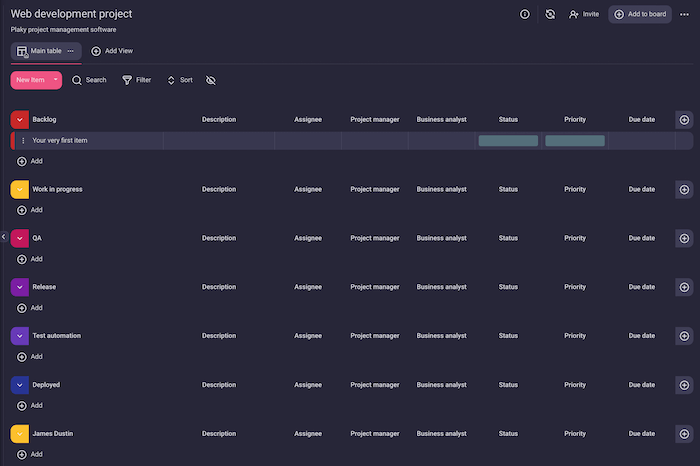Collapse the Test automation group

pyautogui.click(x=19, y=336)
